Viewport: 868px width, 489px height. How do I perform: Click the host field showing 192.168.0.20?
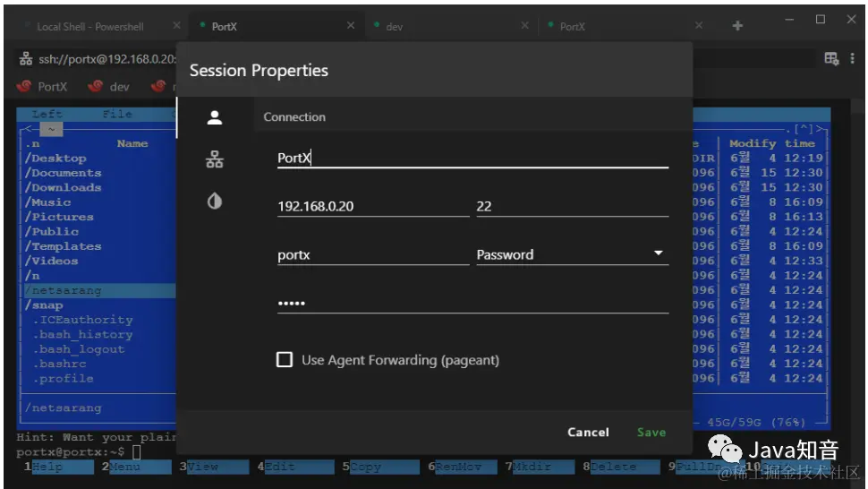[x=373, y=207]
